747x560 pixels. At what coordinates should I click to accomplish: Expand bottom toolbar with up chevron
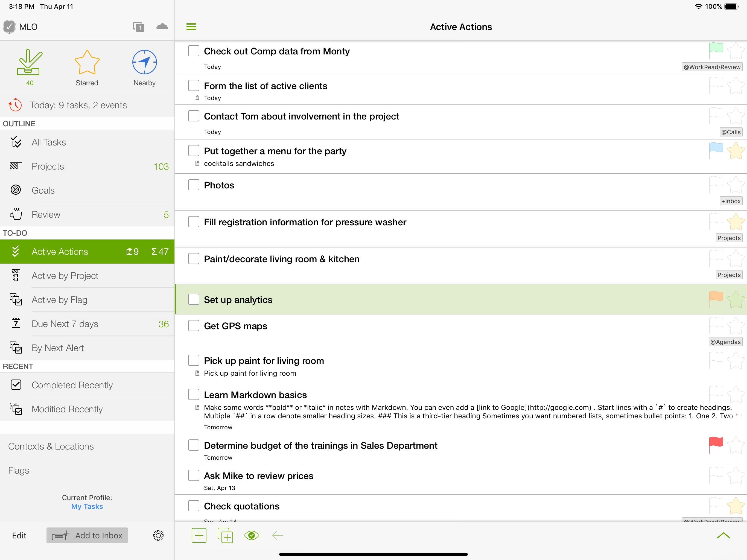point(723,535)
